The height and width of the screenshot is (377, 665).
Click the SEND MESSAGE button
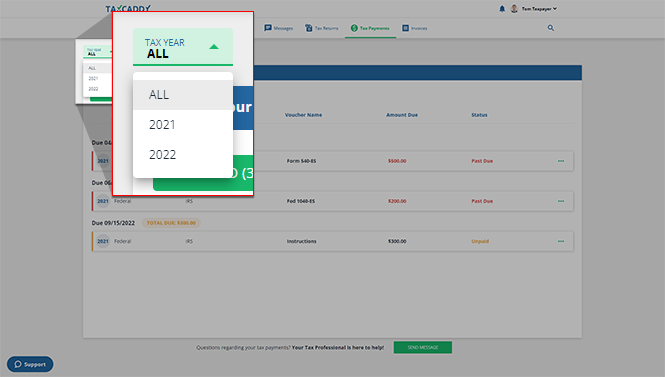(x=423, y=347)
